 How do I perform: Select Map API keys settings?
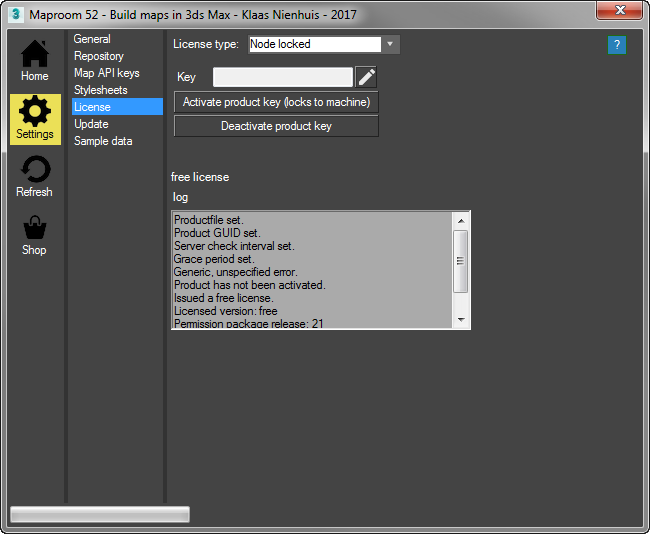coord(107,73)
